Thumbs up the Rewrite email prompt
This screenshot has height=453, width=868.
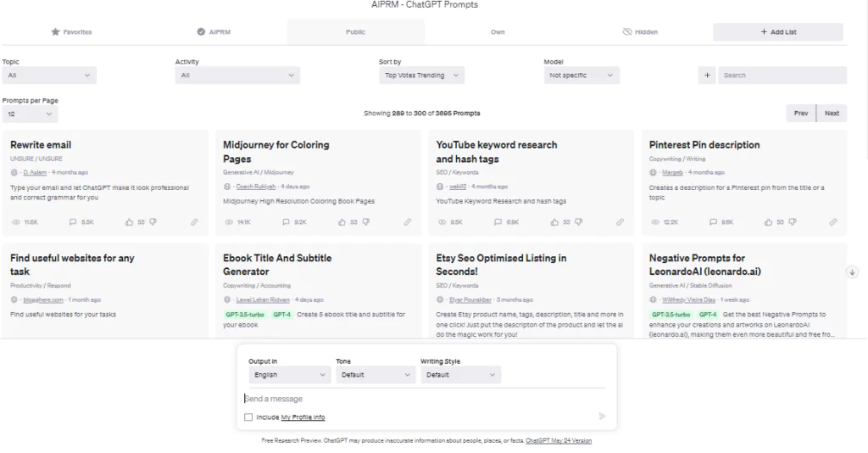click(129, 222)
